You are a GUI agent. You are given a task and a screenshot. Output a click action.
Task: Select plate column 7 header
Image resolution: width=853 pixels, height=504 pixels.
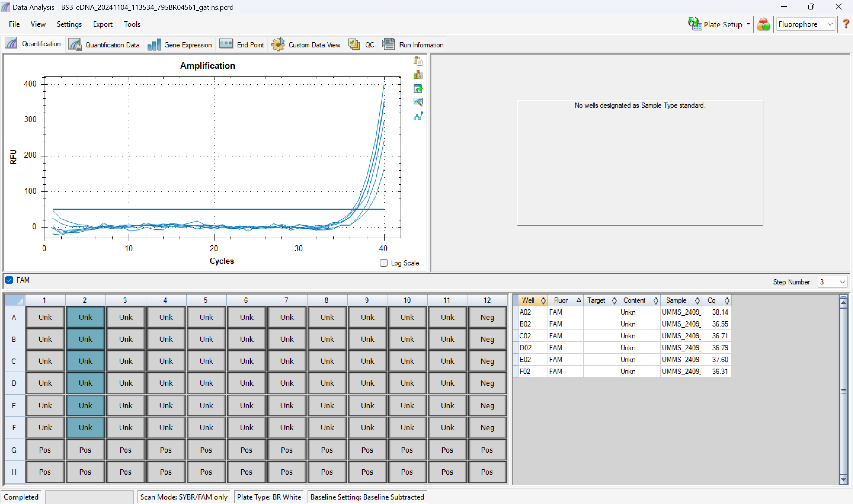tap(286, 300)
